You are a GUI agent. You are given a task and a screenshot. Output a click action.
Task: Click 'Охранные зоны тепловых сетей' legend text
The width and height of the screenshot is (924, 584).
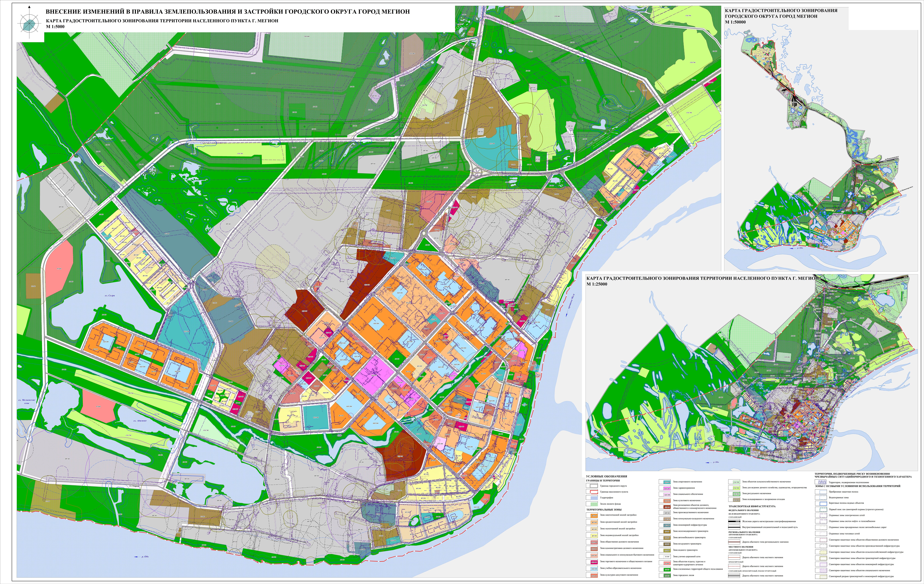pos(845,534)
